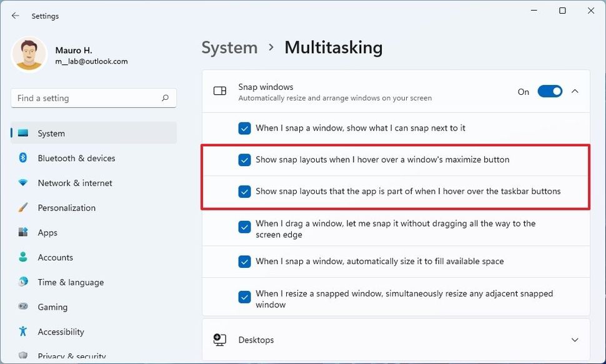Click the Time & language clock icon
Image resolution: width=606 pixels, height=364 pixels.
tap(23, 282)
